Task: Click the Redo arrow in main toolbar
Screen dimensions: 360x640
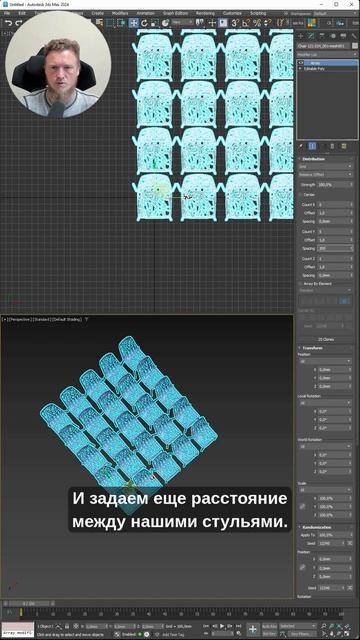Action: [18, 23]
